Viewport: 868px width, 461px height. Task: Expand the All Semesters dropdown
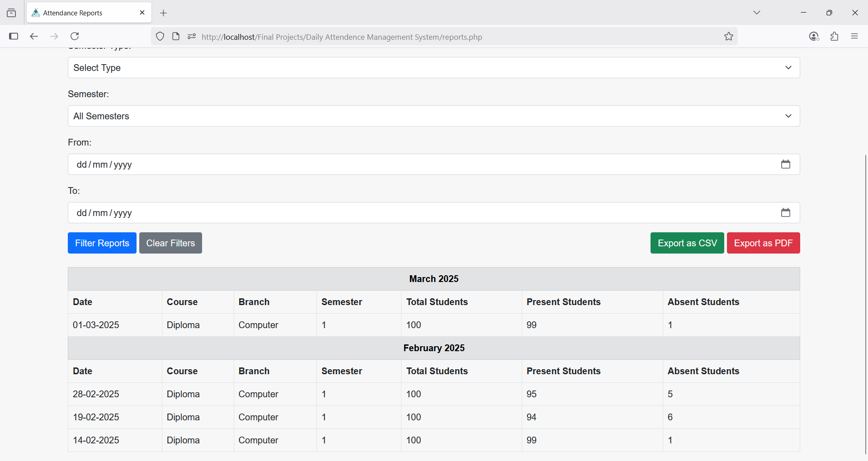click(x=434, y=116)
